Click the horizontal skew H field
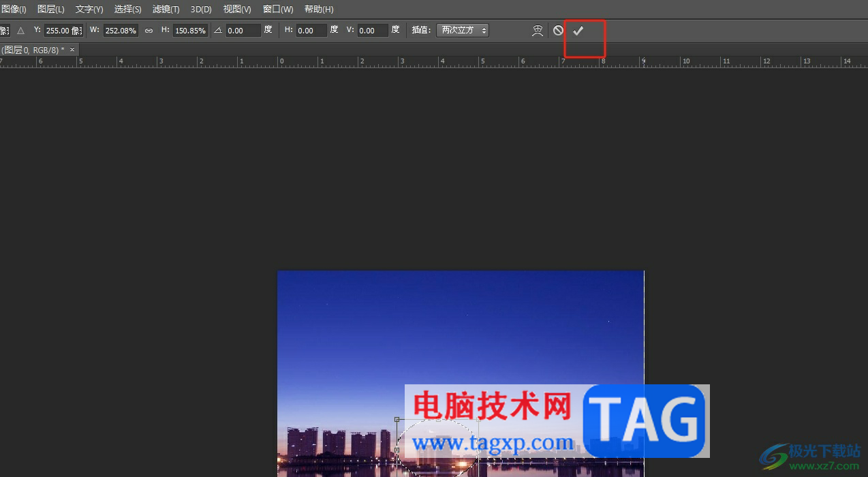 tap(311, 31)
